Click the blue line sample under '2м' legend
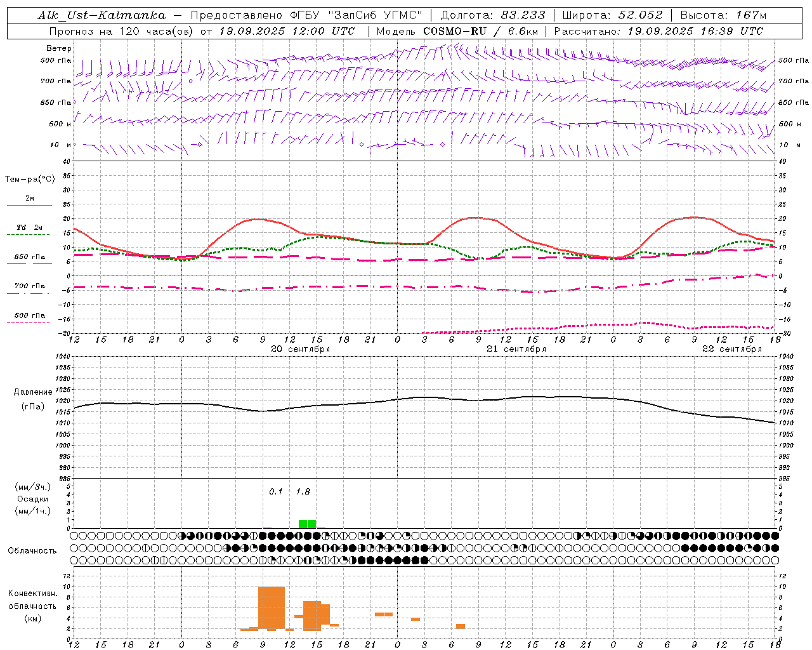Screen dimensions: 812x650 click(30, 206)
